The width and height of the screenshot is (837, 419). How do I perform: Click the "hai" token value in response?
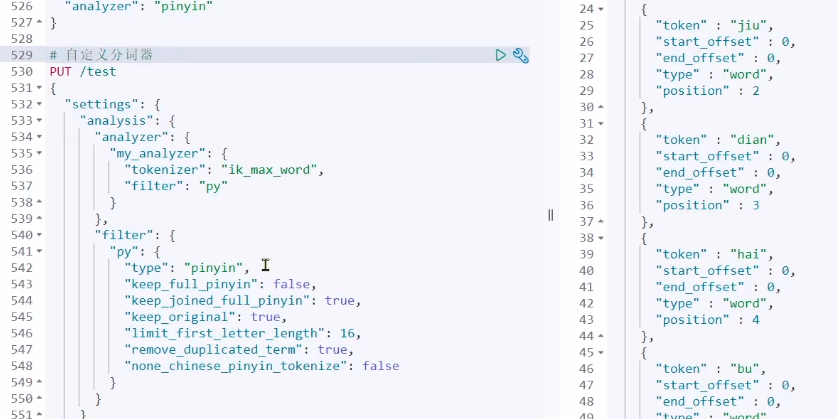point(749,254)
